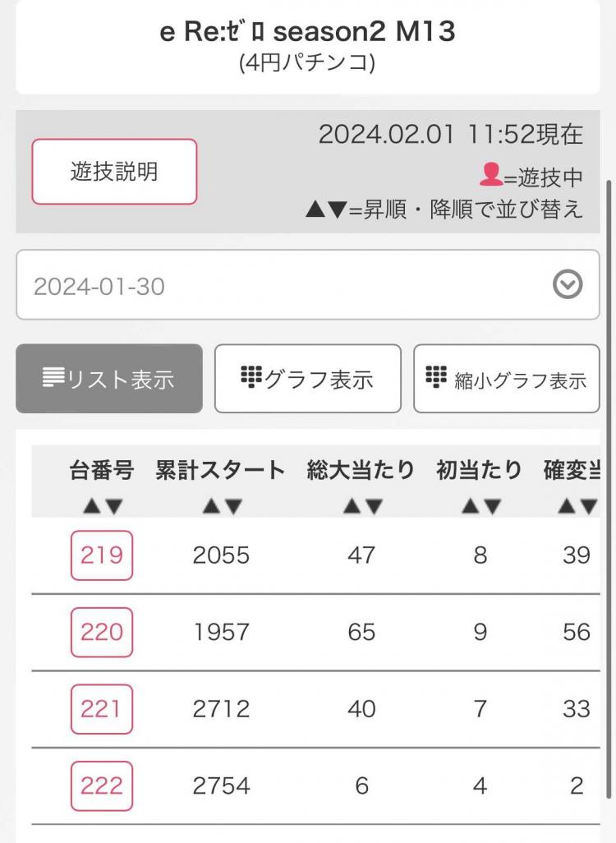Screen dimensions: 616x843
Task: Click the vertical scrollbar on right edge
Action: [609, 489]
